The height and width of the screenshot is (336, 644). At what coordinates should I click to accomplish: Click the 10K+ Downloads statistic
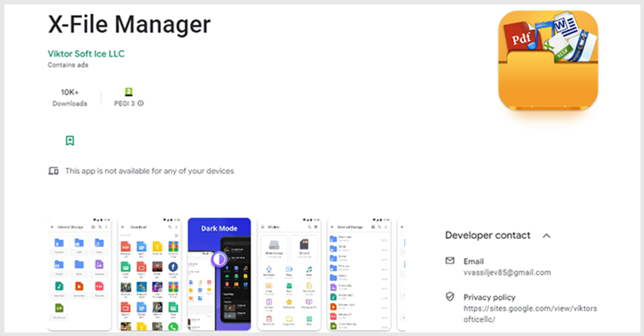pyautogui.click(x=70, y=98)
